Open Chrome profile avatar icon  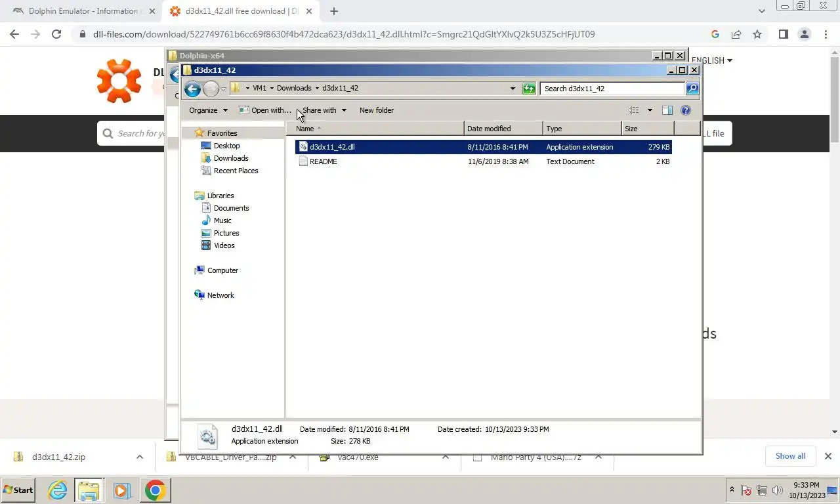[x=804, y=34]
